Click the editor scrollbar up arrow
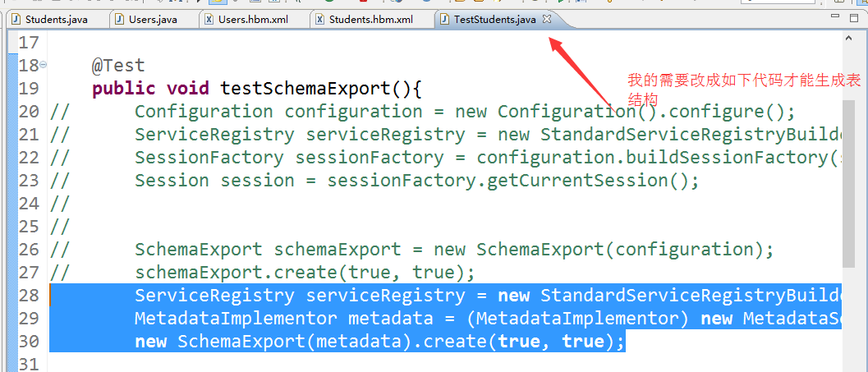The width and height of the screenshot is (868, 372). [x=848, y=39]
